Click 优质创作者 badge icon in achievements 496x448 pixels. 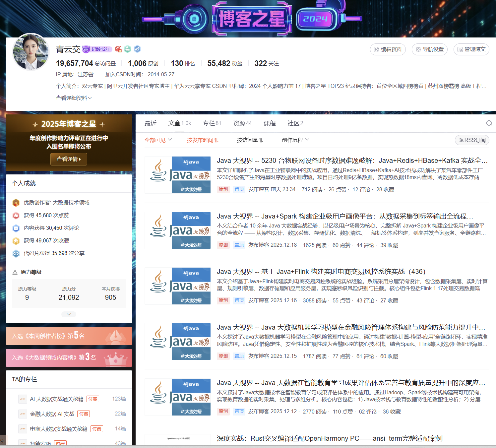tap(16, 203)
